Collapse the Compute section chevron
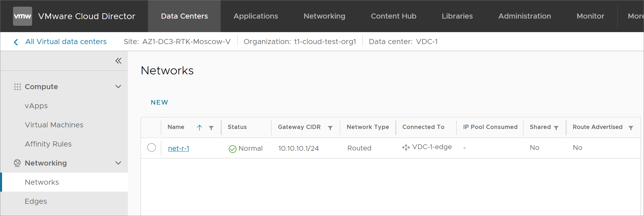The height and width of the screenshot is (216, 644). (118, 87)
